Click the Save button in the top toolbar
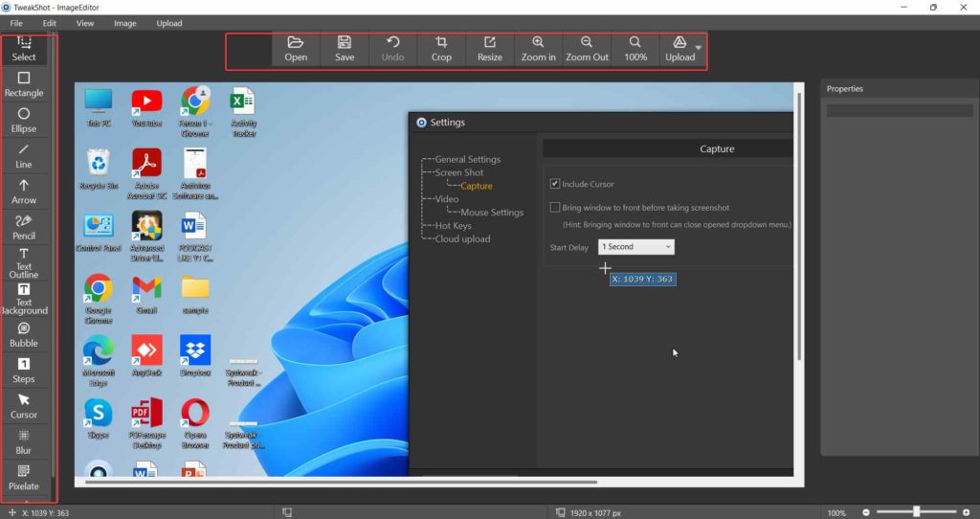Viewport: 980px width, 519px height. tap(345, 49)
